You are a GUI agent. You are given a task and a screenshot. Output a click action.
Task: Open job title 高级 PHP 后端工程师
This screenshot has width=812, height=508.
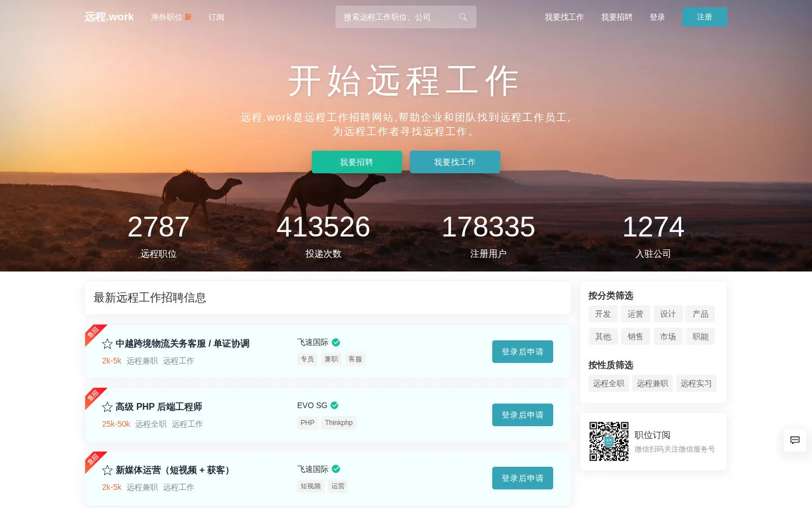tap(159, 407)
